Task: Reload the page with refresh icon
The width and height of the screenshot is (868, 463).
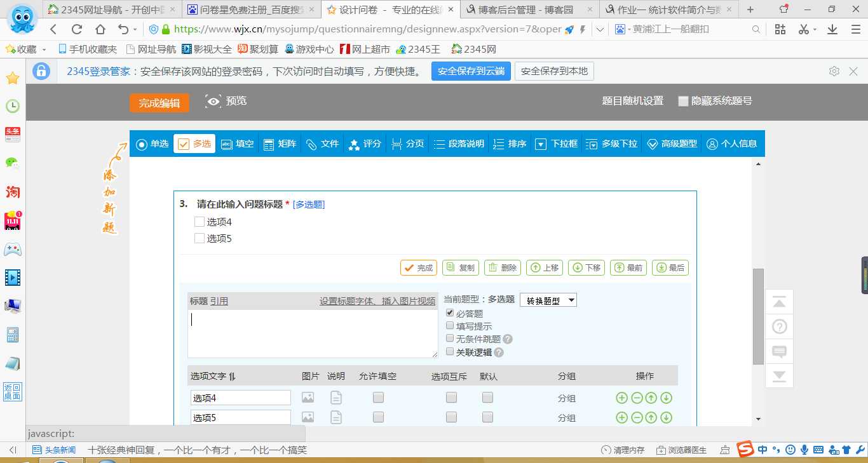Action: click(x=77, y=29)
